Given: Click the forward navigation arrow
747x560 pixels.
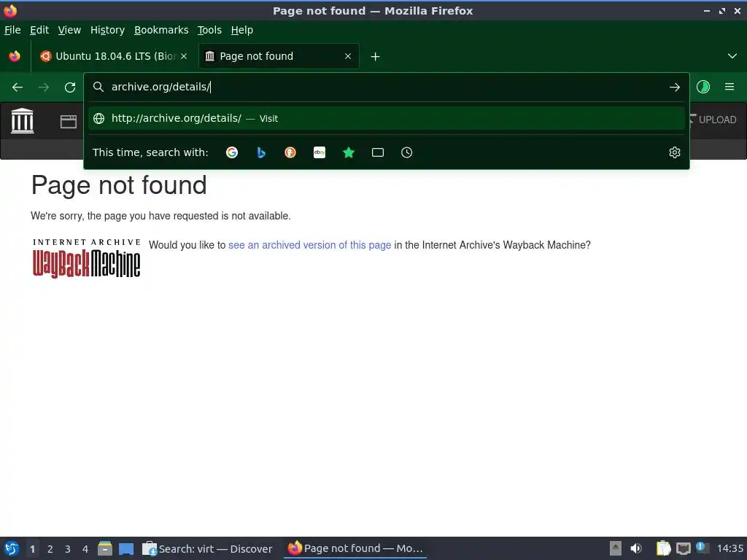Looking at the screenshot, I should point(44,87).
